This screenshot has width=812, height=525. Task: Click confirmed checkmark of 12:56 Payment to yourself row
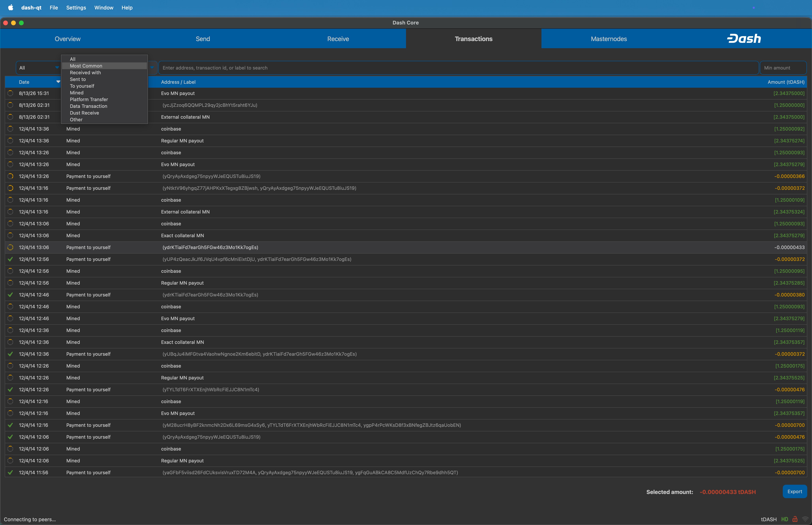coord(10,259)
